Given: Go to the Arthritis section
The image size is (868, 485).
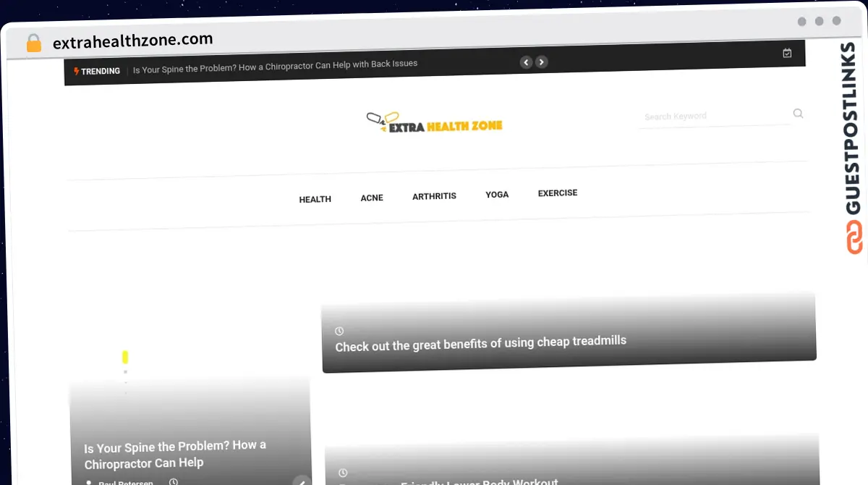Looking at the screenshot, I should tap(434, 196).
